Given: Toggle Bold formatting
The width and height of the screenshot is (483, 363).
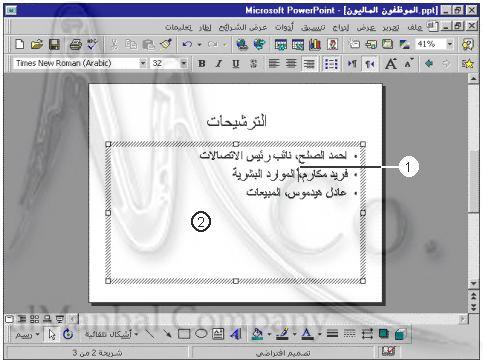Looking at the screenshot, I should click(x=201, y=63).
